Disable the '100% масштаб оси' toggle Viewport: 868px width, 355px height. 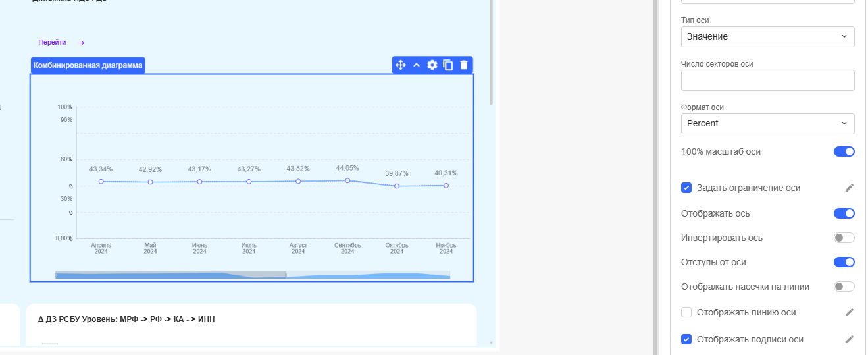(x=844, y=151)
